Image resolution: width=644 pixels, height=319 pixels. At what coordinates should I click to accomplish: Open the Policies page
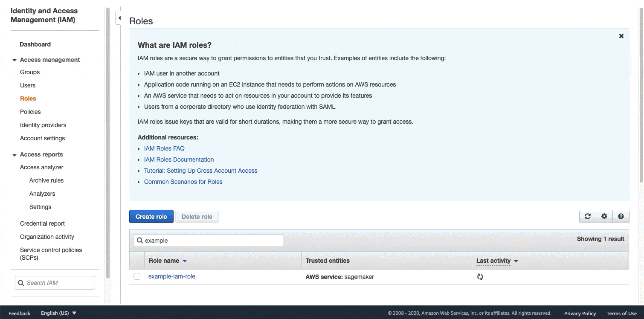30,112
